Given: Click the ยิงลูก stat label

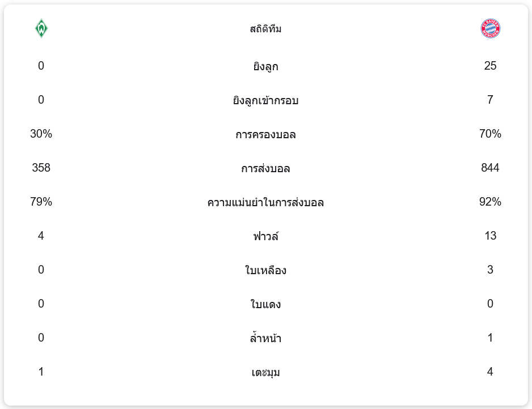Looking at the screenshot, I should click(x=265, y=66).
